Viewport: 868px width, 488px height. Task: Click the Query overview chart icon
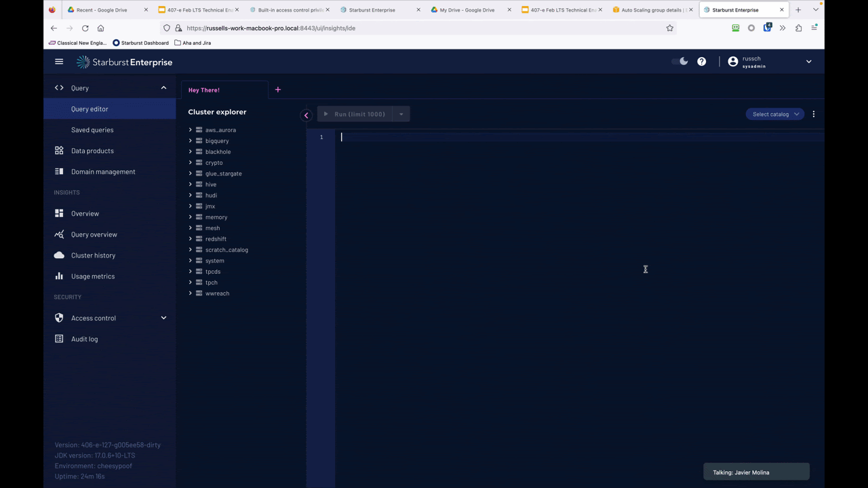coord(59,235)
